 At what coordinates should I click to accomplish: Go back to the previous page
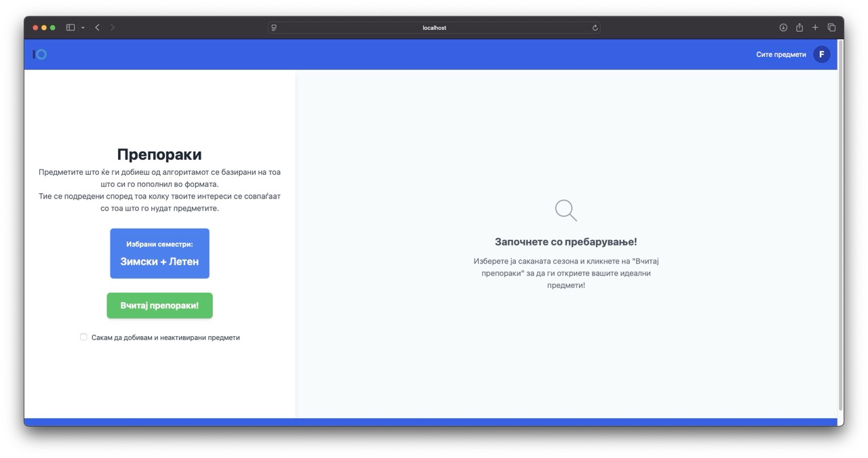(98, 28)
